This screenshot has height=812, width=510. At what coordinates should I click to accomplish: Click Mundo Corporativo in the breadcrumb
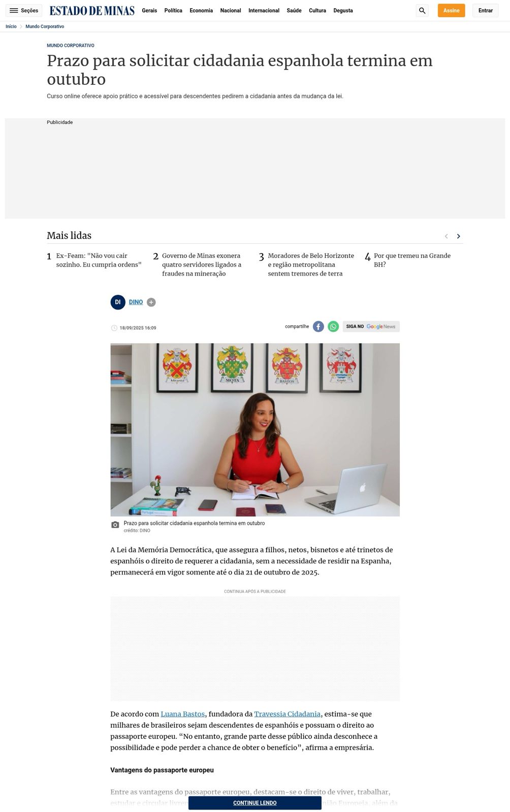pyautogui.click(x=45, y=26)
